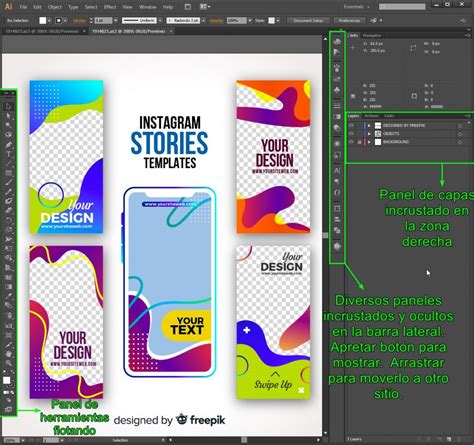Open the Symbols panel in the dock
This screenshot has height=445, width=474.
(337, 90)
